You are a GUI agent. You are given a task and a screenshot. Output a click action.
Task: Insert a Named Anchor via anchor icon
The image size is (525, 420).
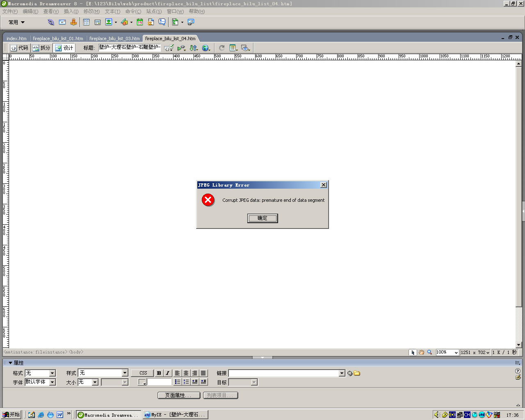(73, 22)
